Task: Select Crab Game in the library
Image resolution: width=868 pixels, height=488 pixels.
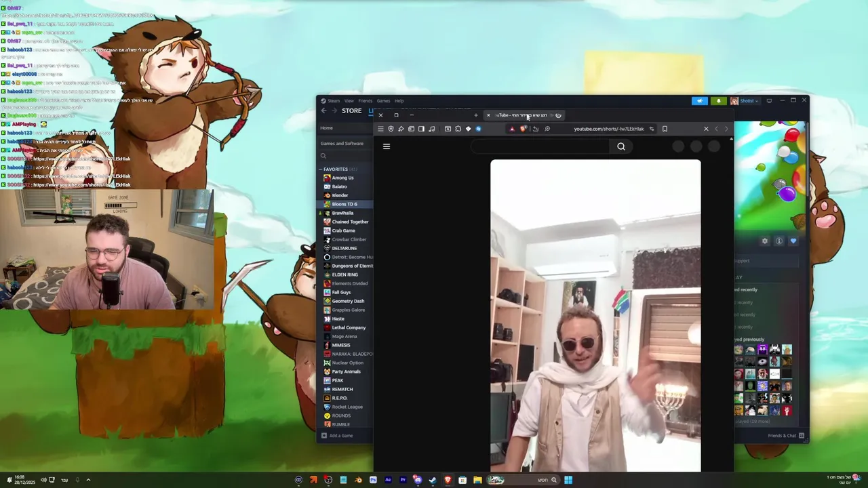Action: point(343,230)
